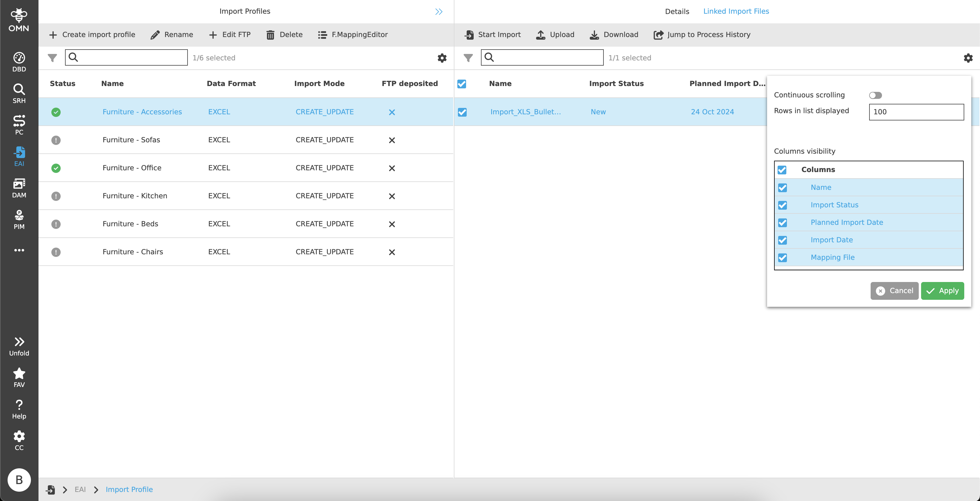Apply the column visibility changes
This screenshot has width=980, height=501.
[942, 291]
